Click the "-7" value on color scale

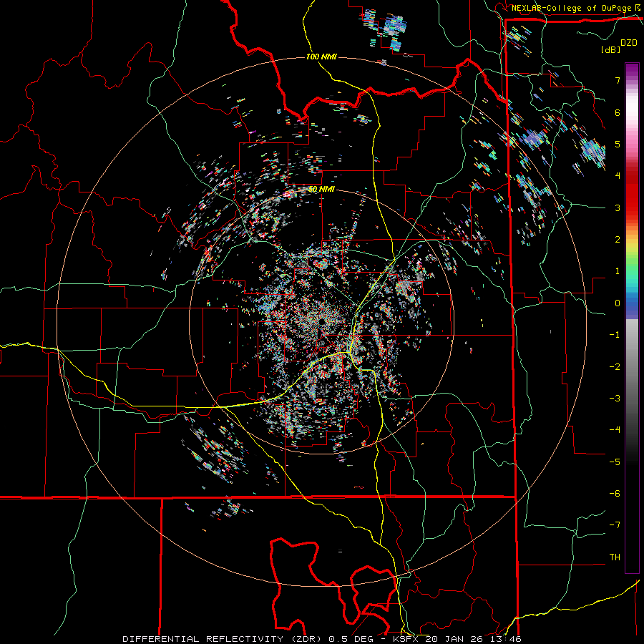pos(615,525)
